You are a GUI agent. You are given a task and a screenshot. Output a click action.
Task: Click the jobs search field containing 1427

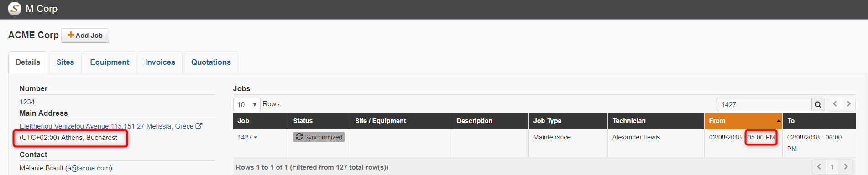coord(764,105)
